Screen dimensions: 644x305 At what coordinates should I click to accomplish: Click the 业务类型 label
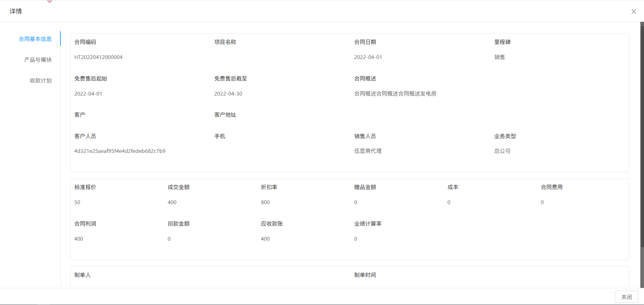(505, 136)
